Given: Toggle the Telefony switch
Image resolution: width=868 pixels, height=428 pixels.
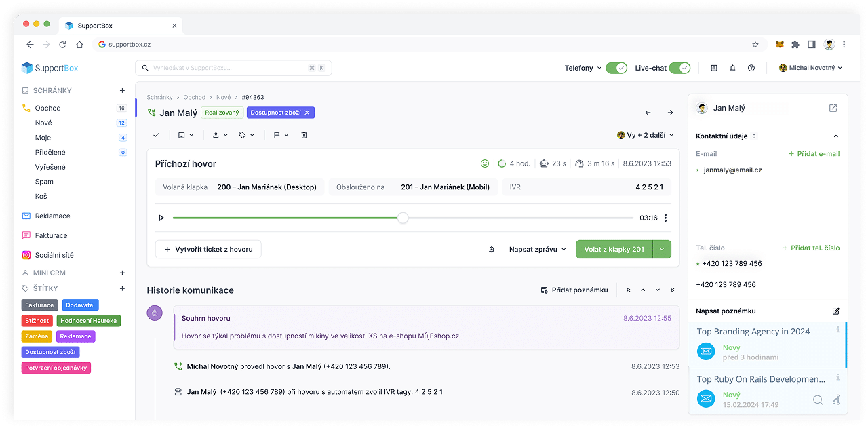Looking at the screenshot, I should pos(616,68).
